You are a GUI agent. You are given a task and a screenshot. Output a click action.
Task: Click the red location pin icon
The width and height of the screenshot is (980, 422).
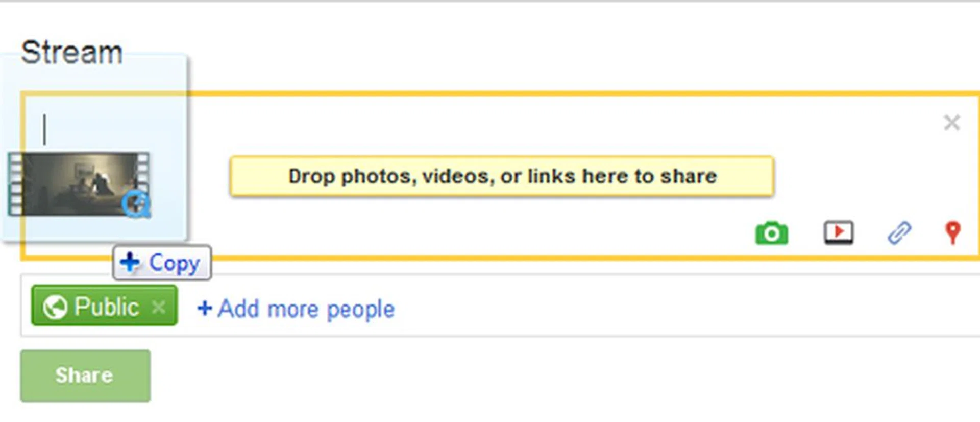pyautogui.click(x=952, y=232)
